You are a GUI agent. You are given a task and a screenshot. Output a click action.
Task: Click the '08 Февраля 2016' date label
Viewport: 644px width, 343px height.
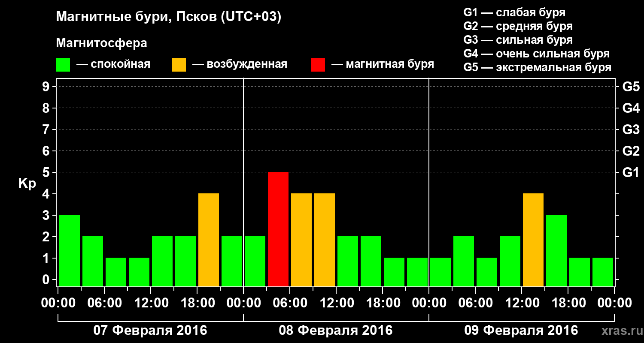tap(336, 331)
